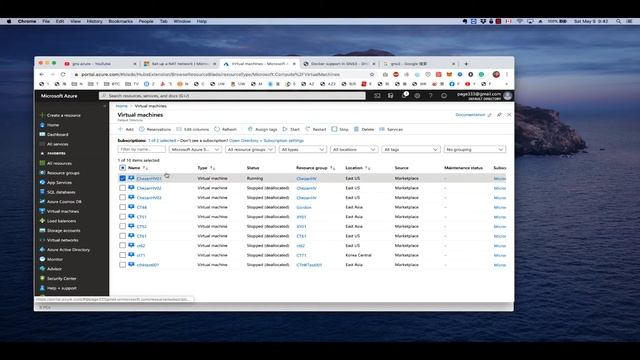Bookmark this page with the star icon
640x360 pixels.
[x=372, y=74]
